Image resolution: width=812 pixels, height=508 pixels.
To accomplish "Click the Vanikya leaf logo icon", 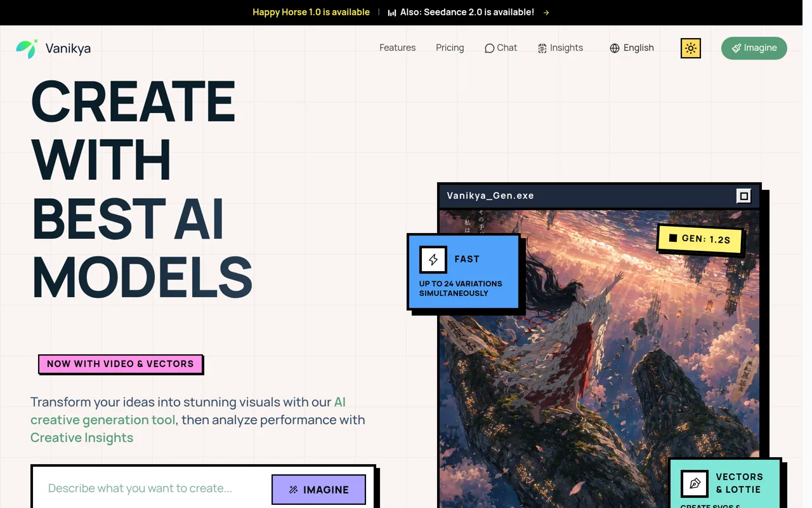I will (27, 48).
